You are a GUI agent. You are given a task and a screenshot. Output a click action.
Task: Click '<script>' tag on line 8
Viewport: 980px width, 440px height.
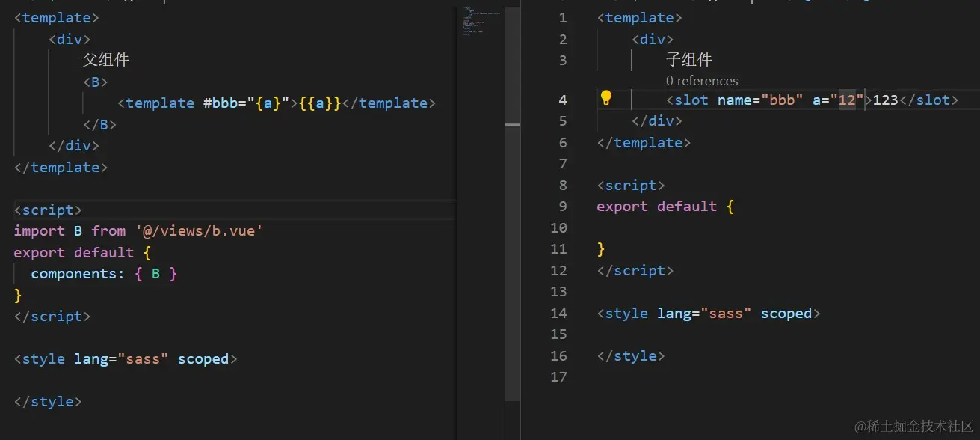pos(630,185)
